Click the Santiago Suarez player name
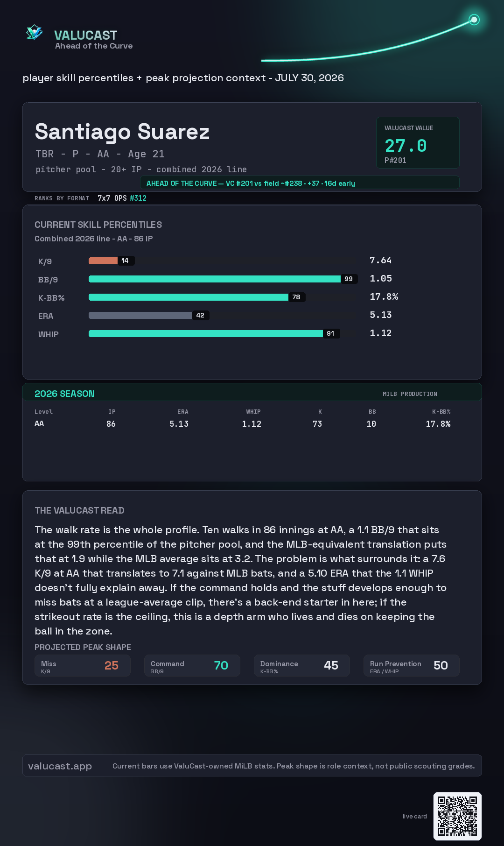Image resolution: width=504 pixels, height=846 pixels. (x=122, y=132)
